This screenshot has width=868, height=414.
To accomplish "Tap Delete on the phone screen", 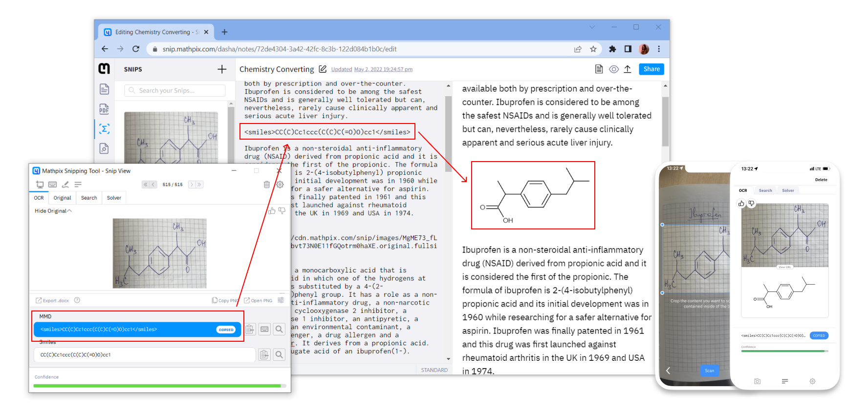I will 821,180.
